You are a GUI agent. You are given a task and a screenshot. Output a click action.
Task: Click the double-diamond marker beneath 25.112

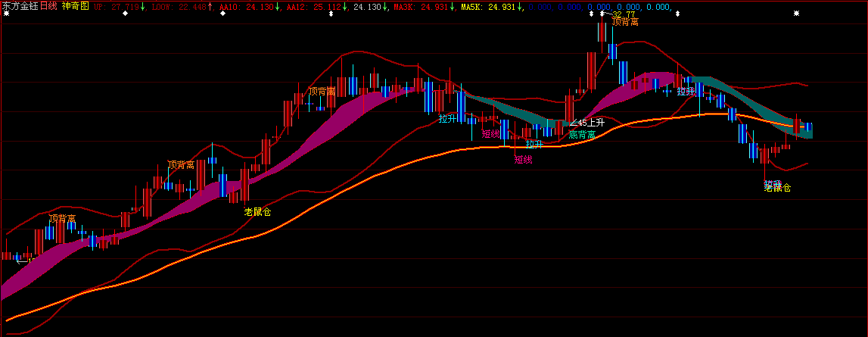point(331,14)
